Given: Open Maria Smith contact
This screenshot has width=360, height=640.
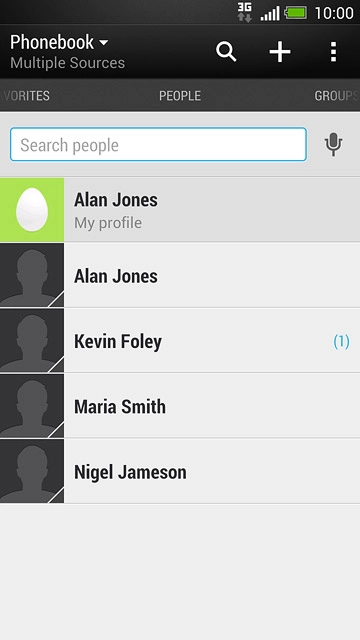Looking at the screenshot, I should 180,406.
